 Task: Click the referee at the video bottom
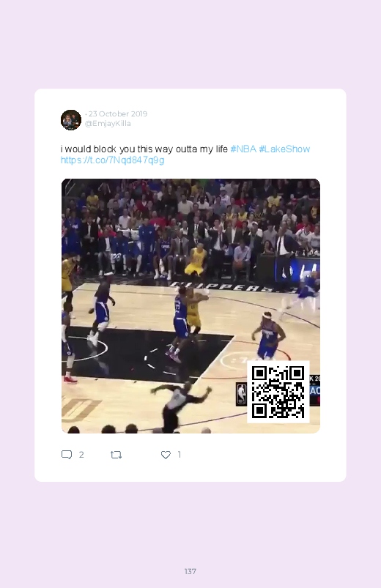click(x=180, y=409)
